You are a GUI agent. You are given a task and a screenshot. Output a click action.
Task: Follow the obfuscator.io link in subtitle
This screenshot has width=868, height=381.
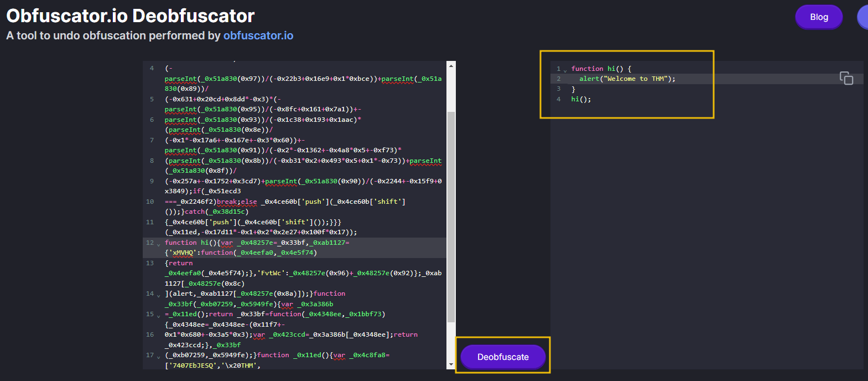click(x=258, y=36)
